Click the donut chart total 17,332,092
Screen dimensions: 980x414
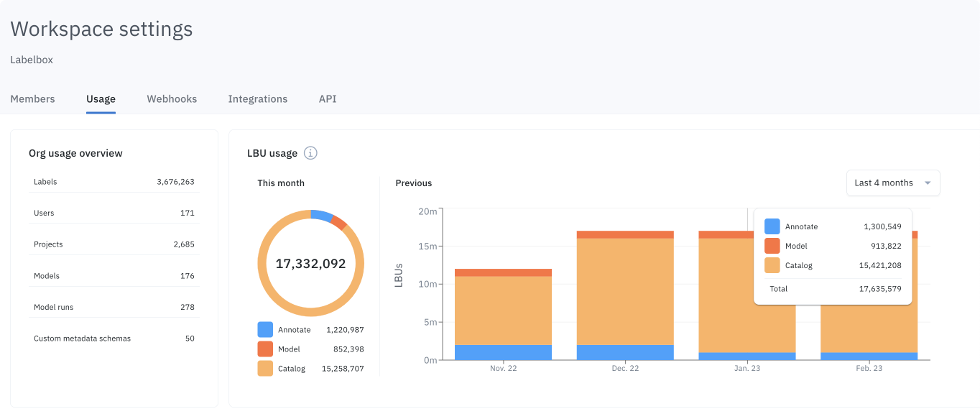point(310,264)
